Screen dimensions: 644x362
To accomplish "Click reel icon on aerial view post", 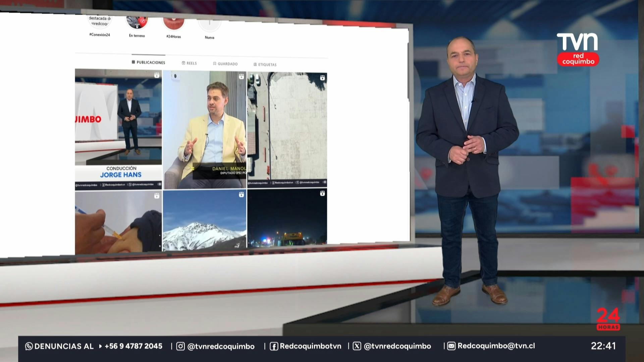I will [322, 78].
